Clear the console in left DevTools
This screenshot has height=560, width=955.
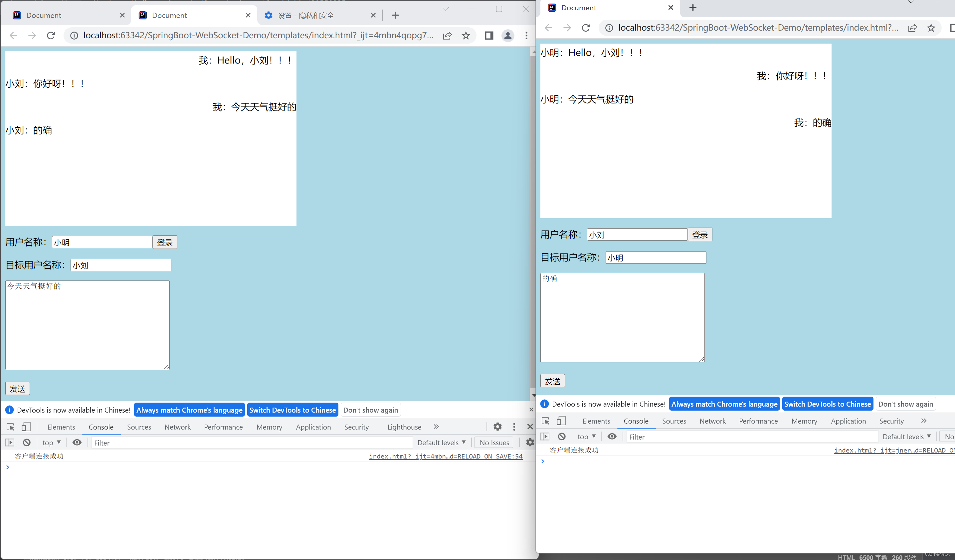[27, 443]
